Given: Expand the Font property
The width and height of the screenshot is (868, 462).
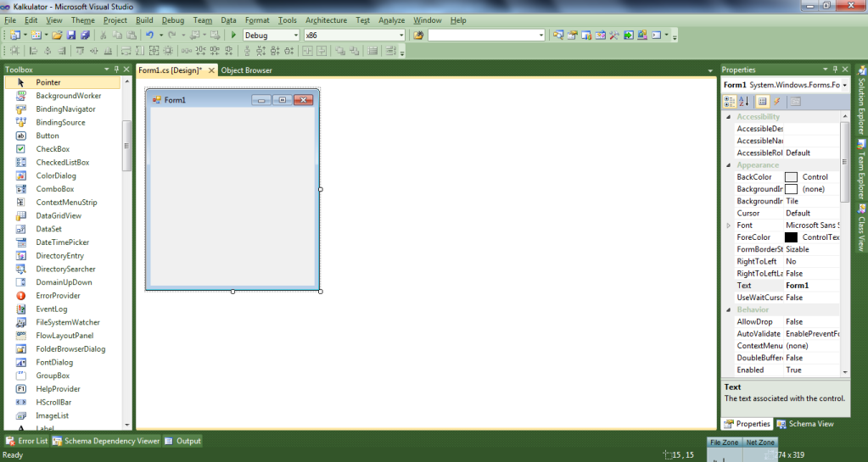Looking at the screenshot, I should 729,225.
